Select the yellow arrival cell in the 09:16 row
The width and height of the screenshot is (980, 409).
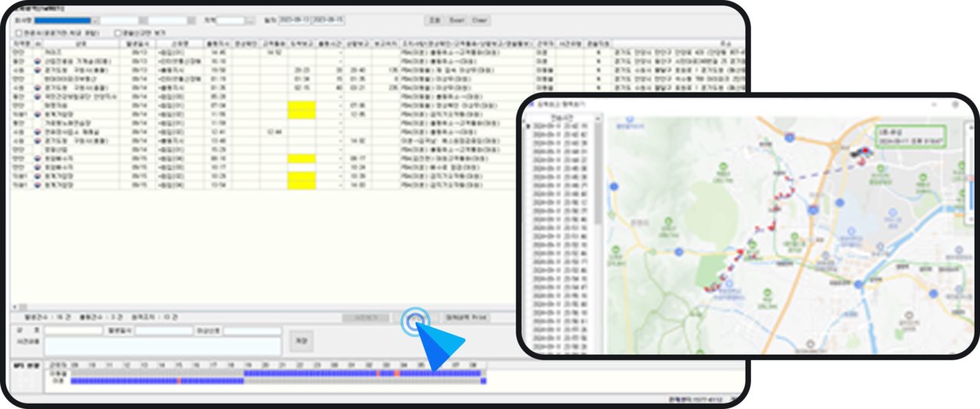[x=301, y=159]
